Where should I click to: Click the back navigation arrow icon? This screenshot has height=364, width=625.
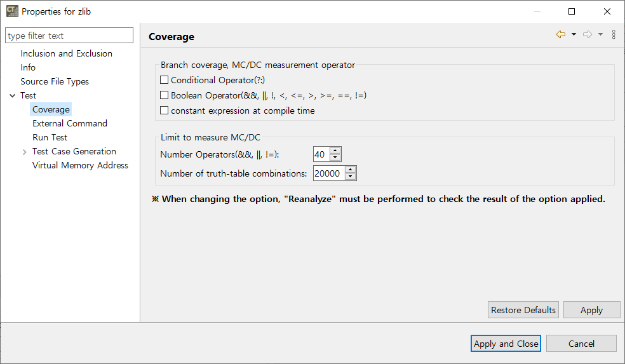tap(560, 35)
